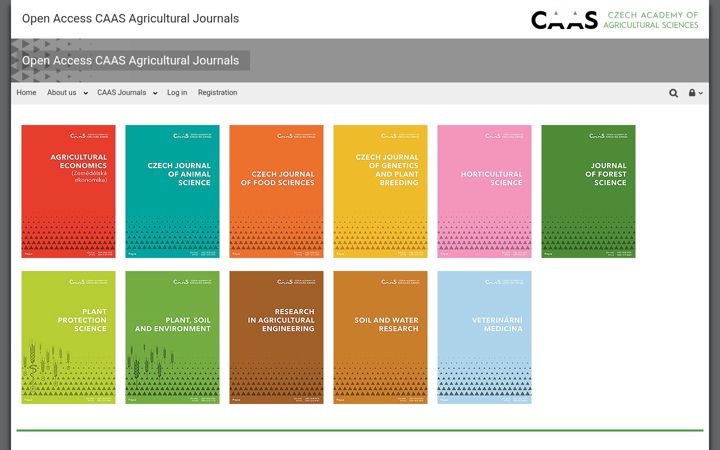Open the Veterinární Medicína journal cover
Screen dimensions: 720x450
coord(484,338)
